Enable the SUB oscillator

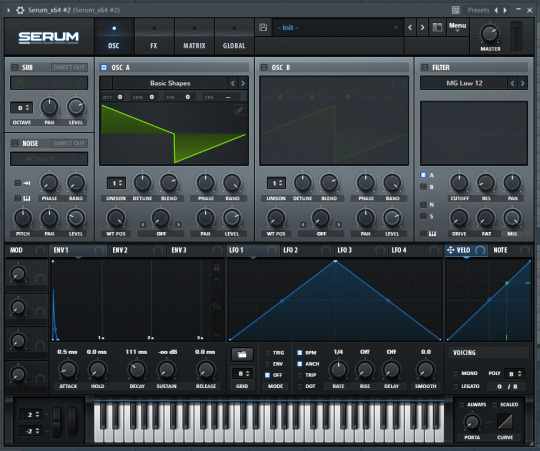(x=15, y=67)
